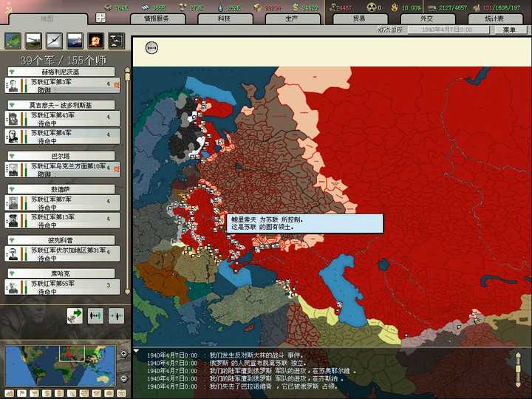Select the 苏联红军第7军 unit row
This screenshot has height=399, width=532.
[x=62, y=203]
